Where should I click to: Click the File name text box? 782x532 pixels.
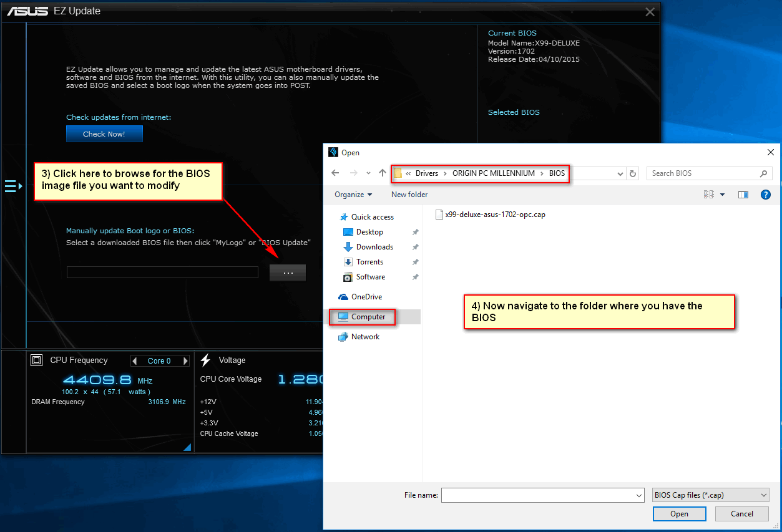point(537,495)
